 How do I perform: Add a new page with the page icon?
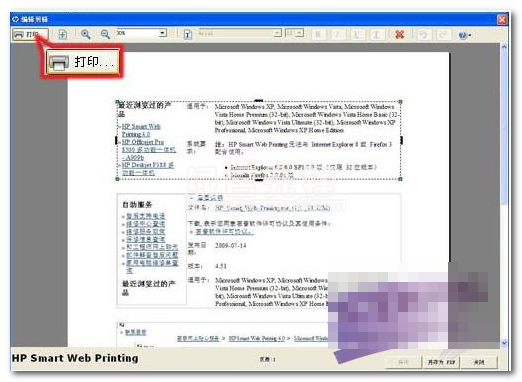[x=62, y=34]
